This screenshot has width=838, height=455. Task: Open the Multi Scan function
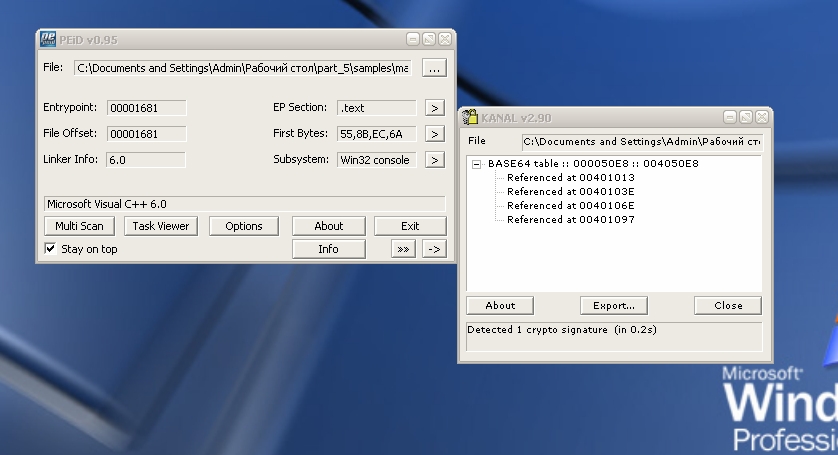click(x=79, y=226)
